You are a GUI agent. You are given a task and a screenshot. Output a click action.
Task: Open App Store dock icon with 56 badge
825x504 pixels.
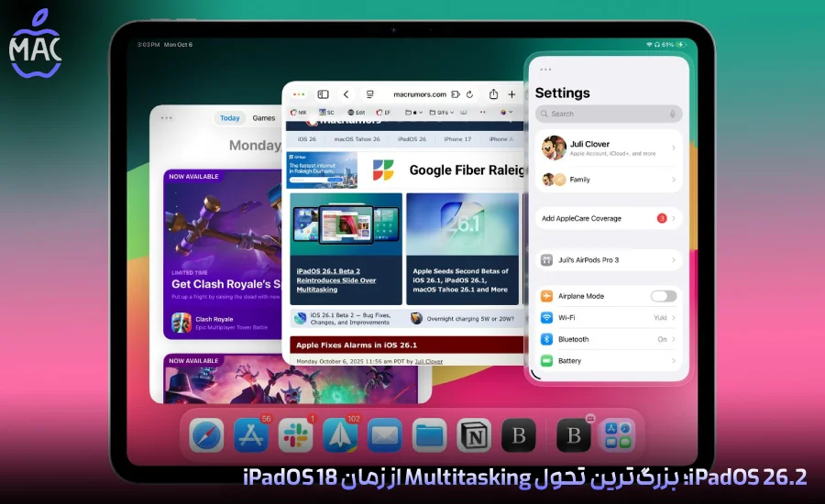tap(251, 435)
